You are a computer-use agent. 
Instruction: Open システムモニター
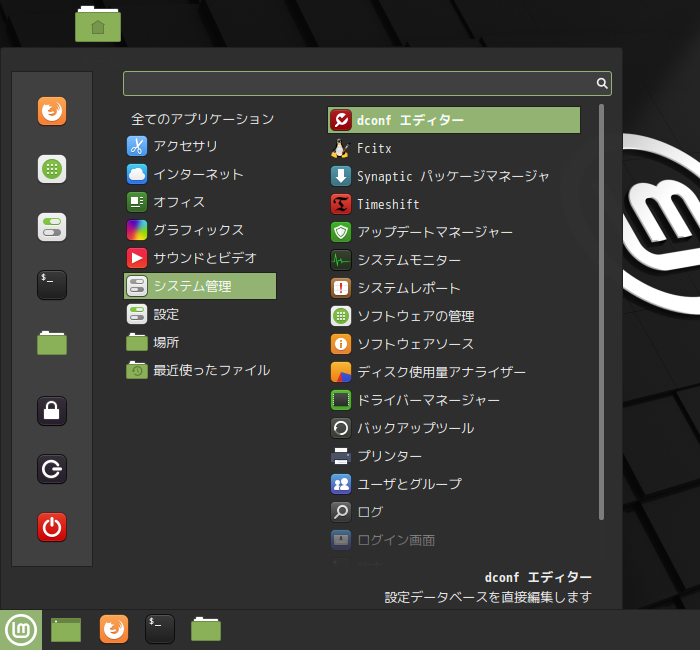(454, 260)
